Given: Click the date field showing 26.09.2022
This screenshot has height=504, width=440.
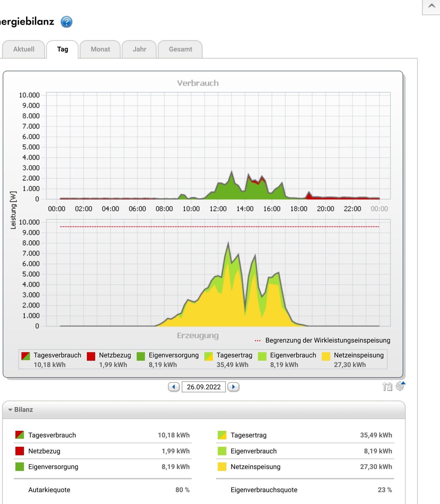Looking at the screenshot, I should (204, 387).
